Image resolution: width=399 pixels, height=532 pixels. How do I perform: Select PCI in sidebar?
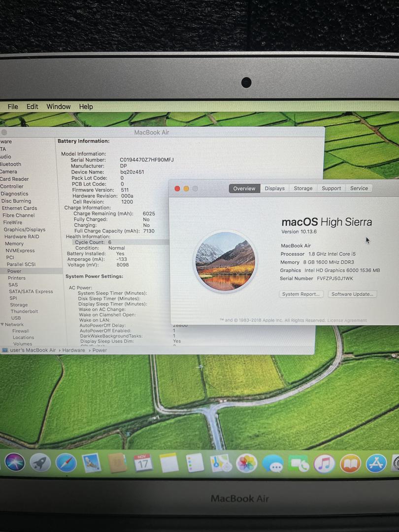click(10, 258)
